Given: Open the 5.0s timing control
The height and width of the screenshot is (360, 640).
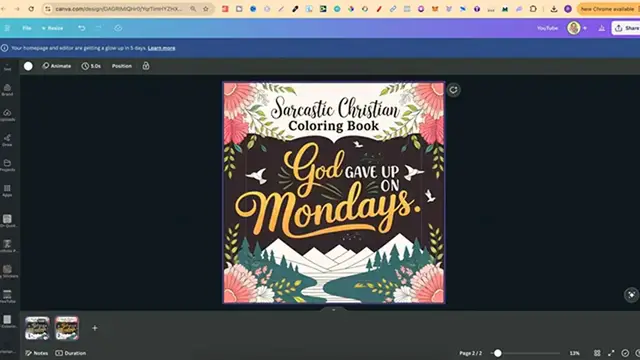Looking at the screenshot, I should point(91,66).
